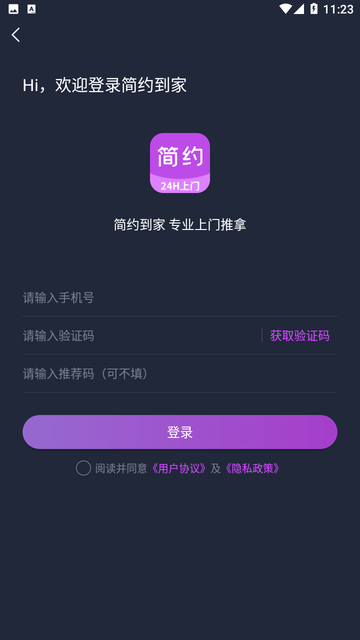
Task: Open the 《隐私政策》 privacy policy link
Action: pyautogui.click(x=252, y=468)
